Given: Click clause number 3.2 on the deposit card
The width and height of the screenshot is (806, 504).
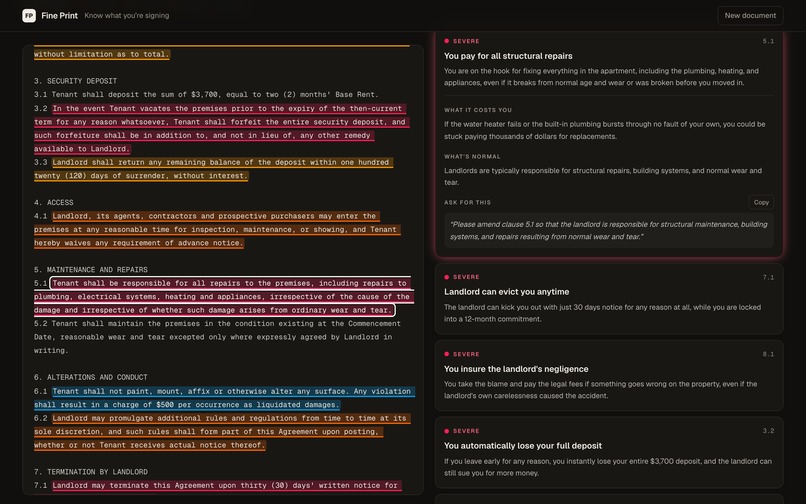Looking at the screenshot, I should 768,431.
